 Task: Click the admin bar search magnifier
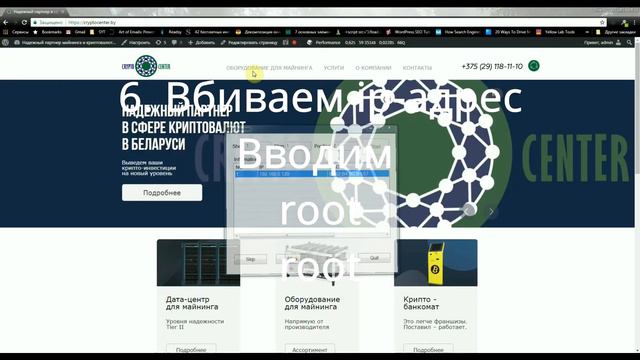[x=629, y=42]
